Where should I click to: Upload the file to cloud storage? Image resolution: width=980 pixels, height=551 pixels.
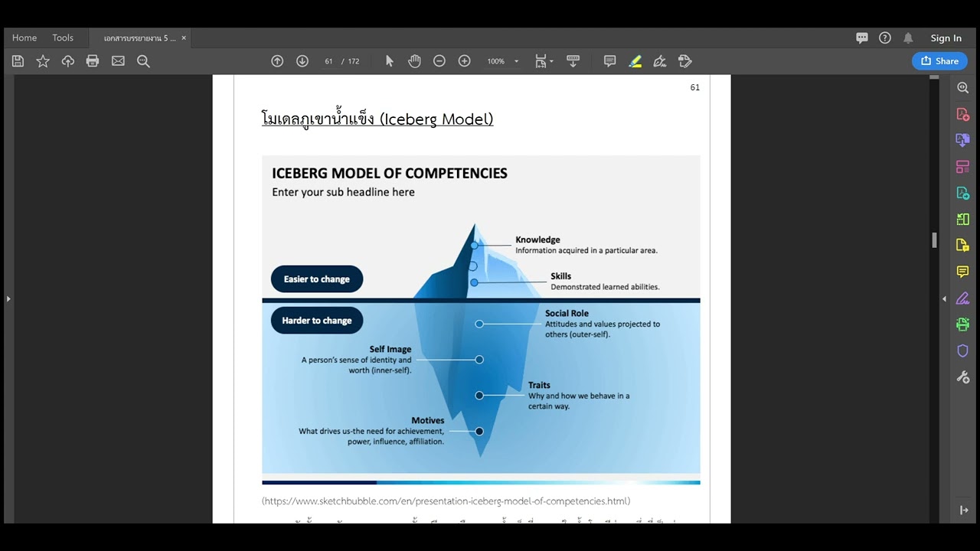tap(68, 61)
